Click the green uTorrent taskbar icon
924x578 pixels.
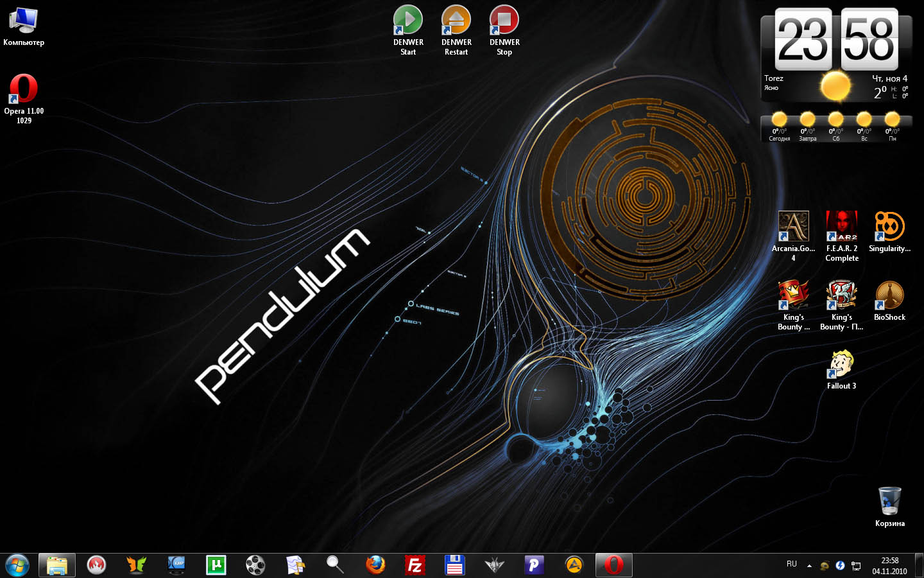click(216, 565)
